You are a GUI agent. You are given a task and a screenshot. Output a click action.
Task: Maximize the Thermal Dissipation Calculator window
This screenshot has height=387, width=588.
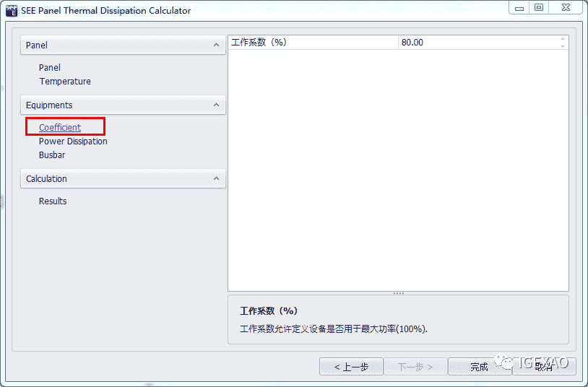pyautogui.click(x=539, y=8)
